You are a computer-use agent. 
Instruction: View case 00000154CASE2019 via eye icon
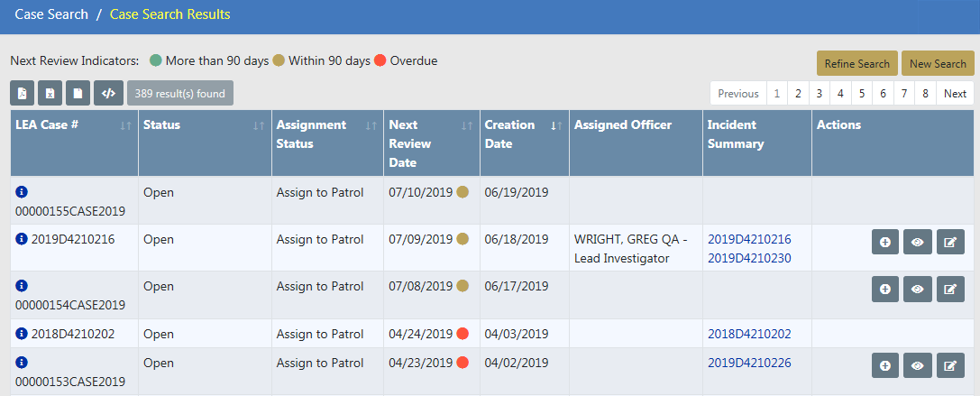point(918,289)
